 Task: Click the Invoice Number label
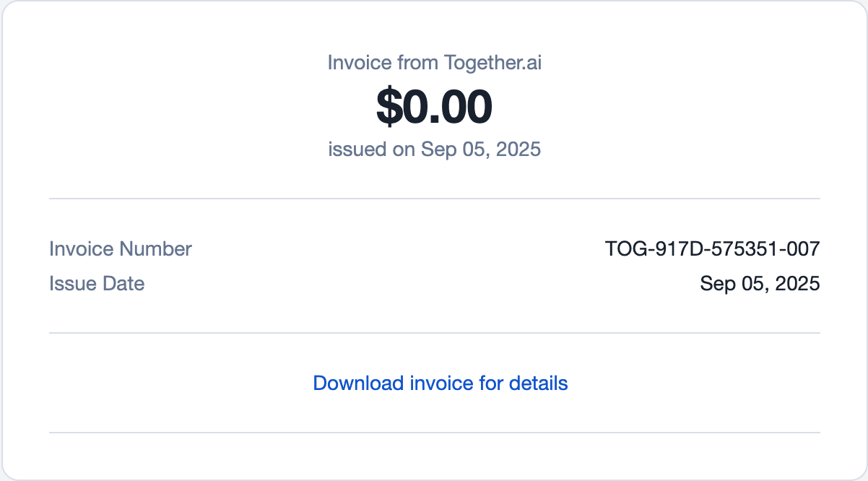(x=121, y=249)
